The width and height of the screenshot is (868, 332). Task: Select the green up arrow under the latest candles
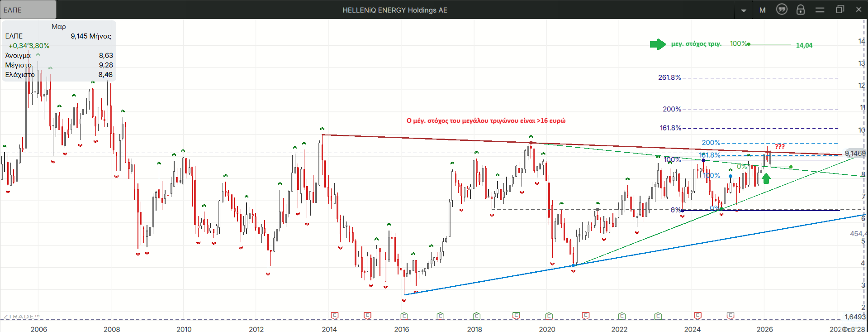[x=766, y=178]
